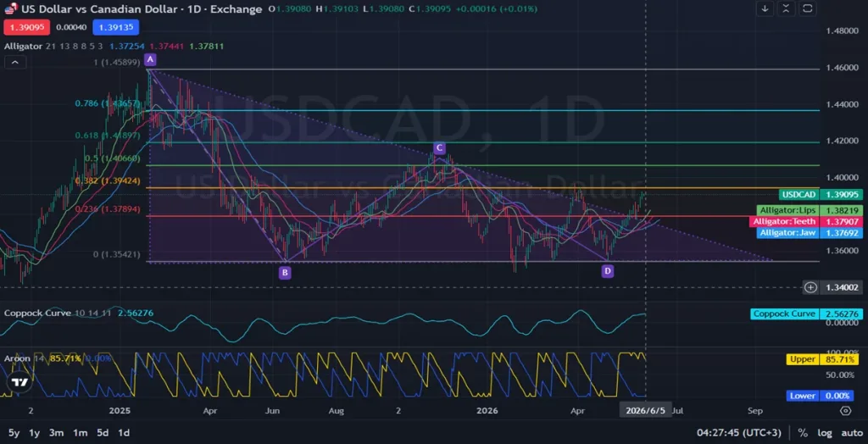The width and height of the screenshot is (868, 444).
Task: Click the Fibonacci 0 (1.35421) level label
Action: coord(117,255)
